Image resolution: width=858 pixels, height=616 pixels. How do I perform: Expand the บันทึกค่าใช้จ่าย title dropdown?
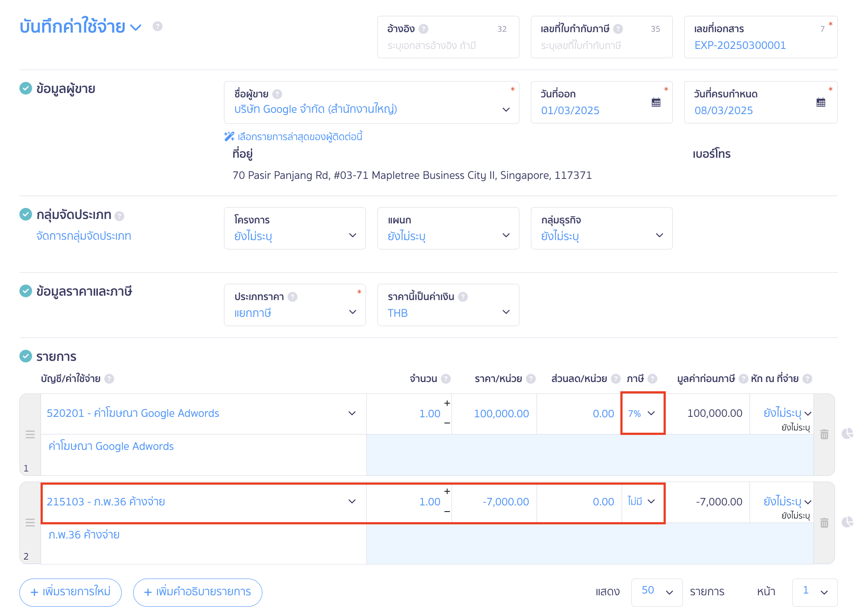click(x=136, y=27)
